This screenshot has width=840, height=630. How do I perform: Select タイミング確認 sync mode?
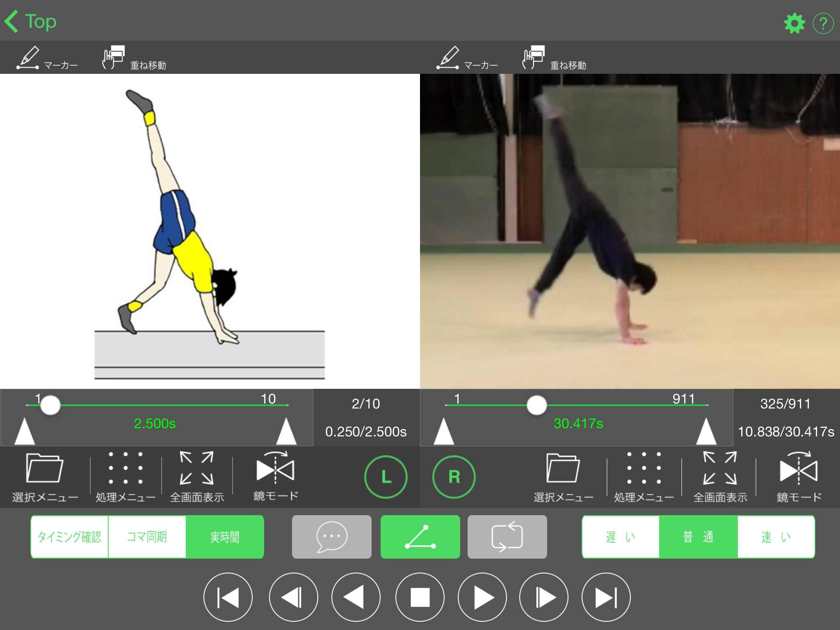(69, 537)
